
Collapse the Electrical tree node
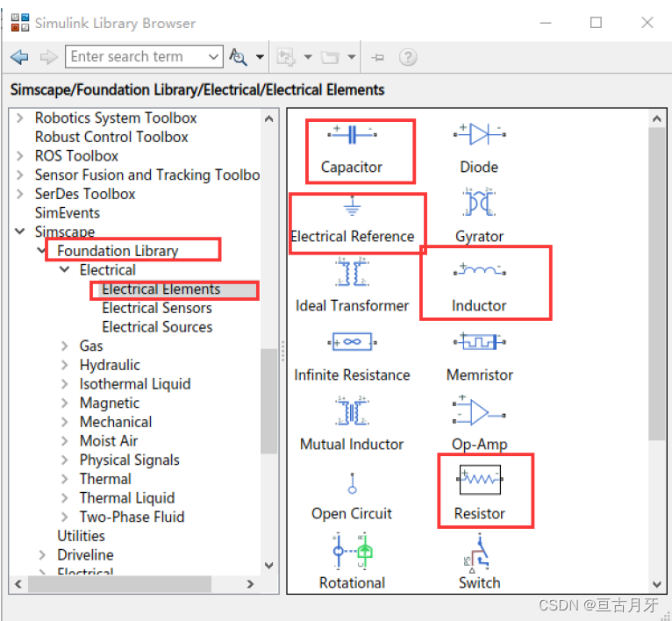(64, 269)
